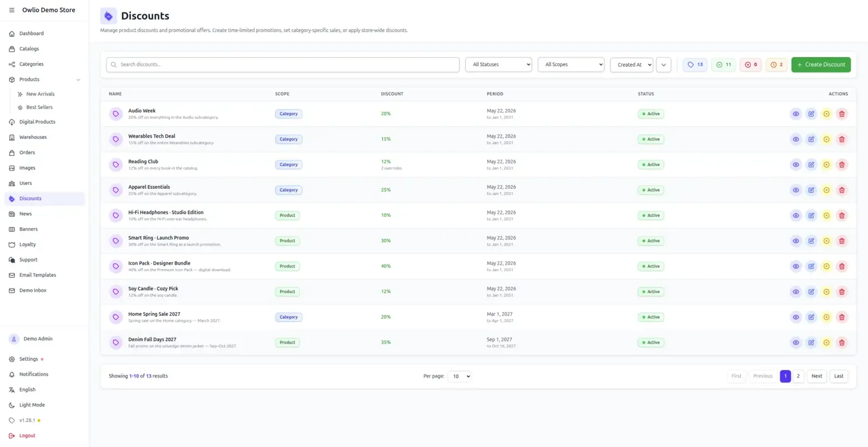Click the Next pagination button
This screenshot has width=868, height=447.
point(816,376)
